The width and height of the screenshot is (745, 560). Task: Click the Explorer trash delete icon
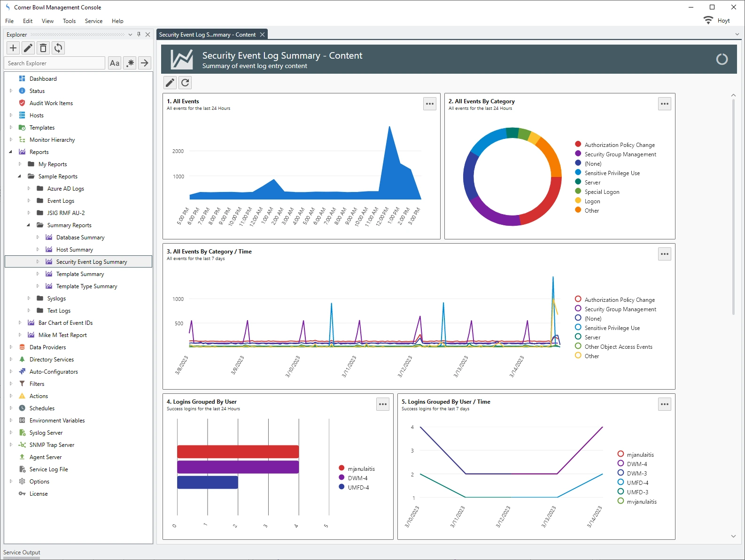coord(43,48)
